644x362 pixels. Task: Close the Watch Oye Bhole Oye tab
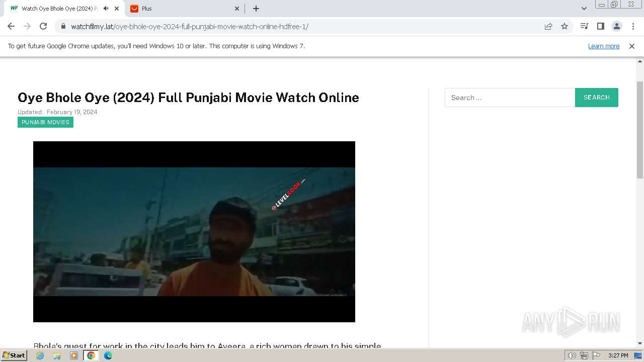click(x=117, y=9)
